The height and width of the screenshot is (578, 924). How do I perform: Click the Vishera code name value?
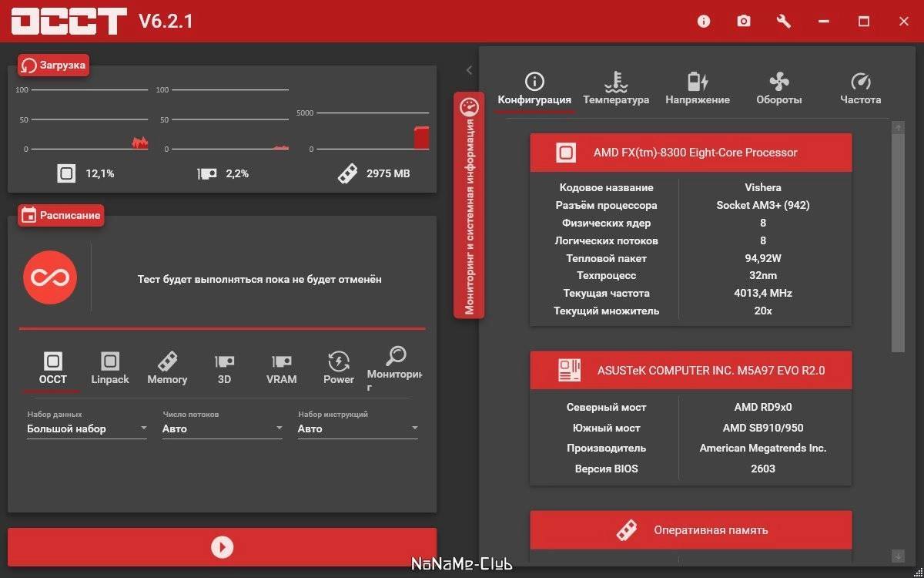(x=763, y=187)
